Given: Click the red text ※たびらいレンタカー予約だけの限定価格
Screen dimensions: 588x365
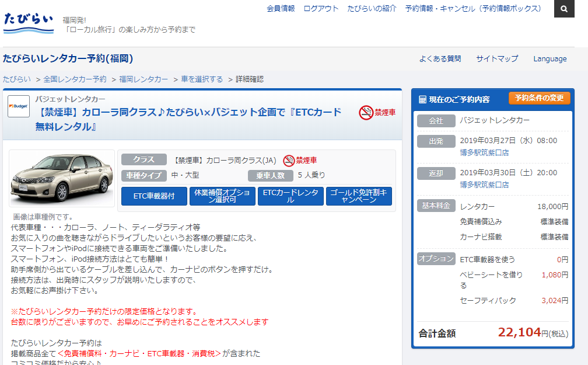Looking at the screenshot, I should (x=104, y=312).
